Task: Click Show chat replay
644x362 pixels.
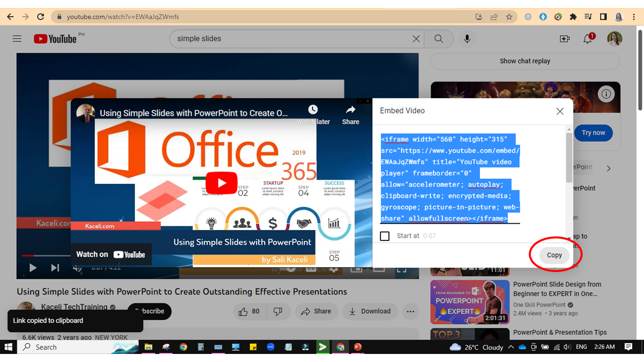Action: [525, 61]
